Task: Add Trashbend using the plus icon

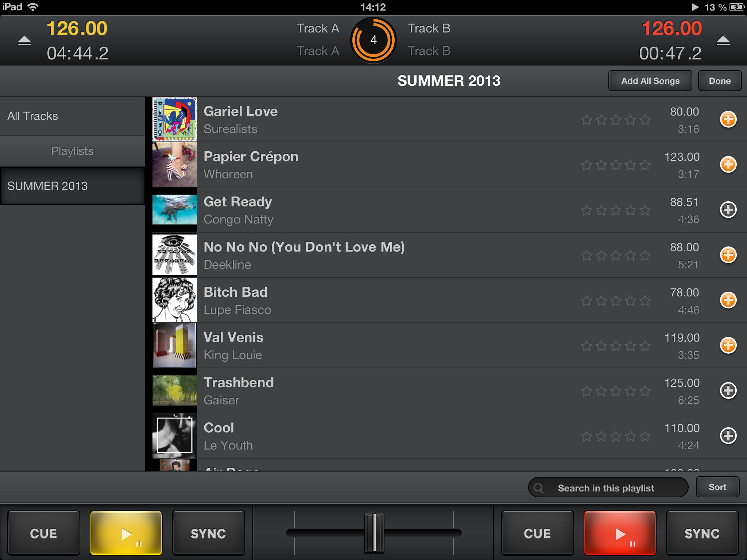Action: pos(728,390)
